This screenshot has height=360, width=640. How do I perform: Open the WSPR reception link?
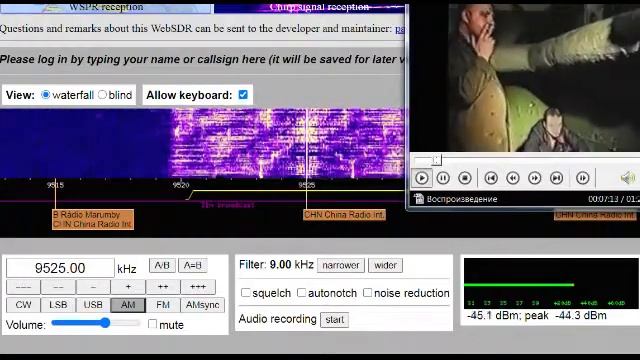tap(106, 7)
